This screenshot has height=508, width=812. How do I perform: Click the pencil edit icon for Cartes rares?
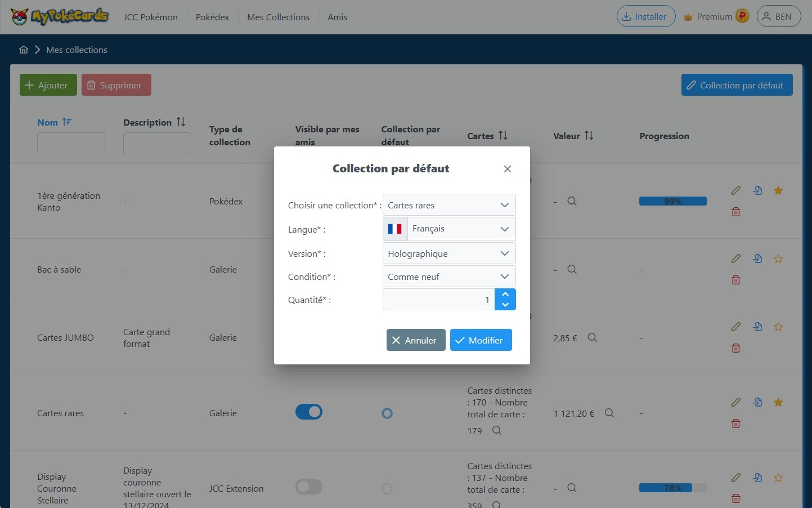tap(735, 402)
